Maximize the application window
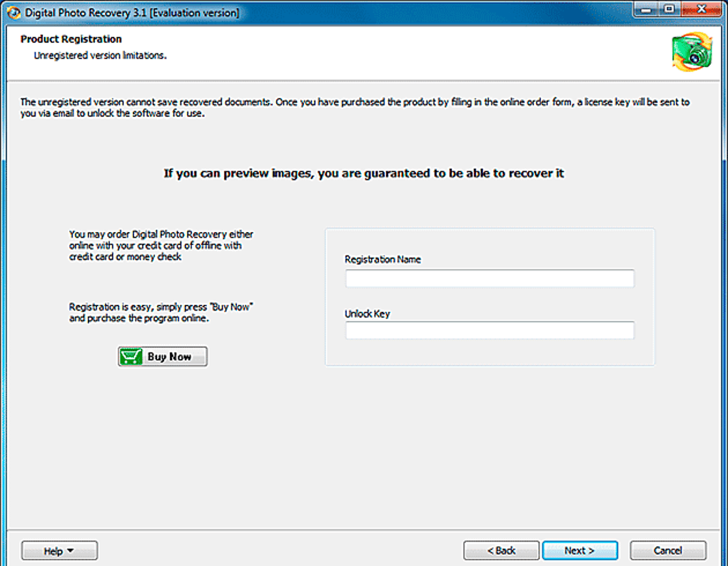 pyautogui.click(x=669, y=10)
